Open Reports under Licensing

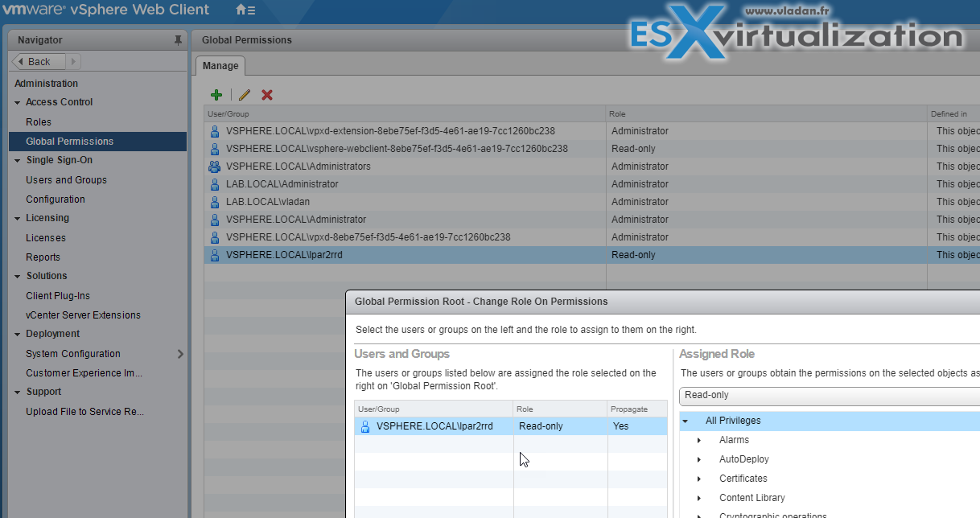43,257
